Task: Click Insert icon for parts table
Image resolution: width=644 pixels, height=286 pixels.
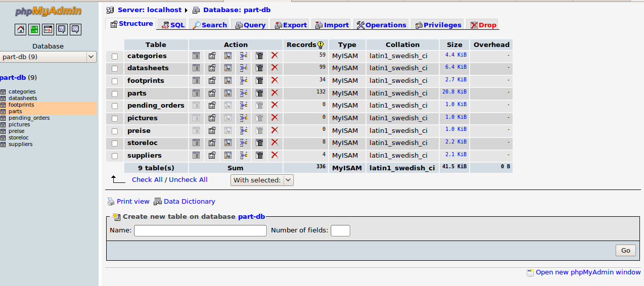Action: [x=244, y=93]
